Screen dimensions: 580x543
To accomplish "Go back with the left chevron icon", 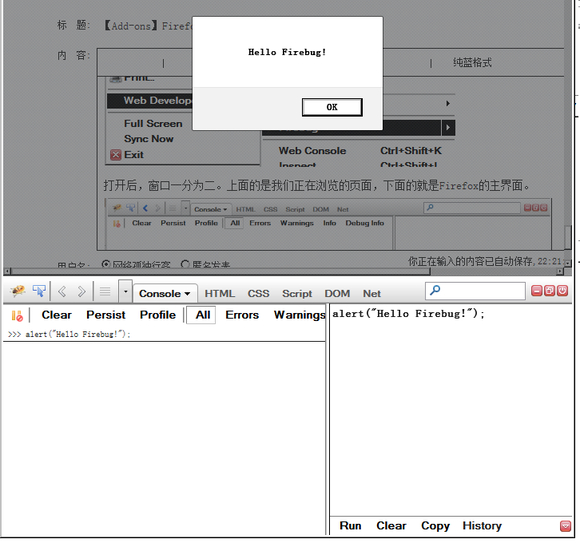I will pos(62,291).
